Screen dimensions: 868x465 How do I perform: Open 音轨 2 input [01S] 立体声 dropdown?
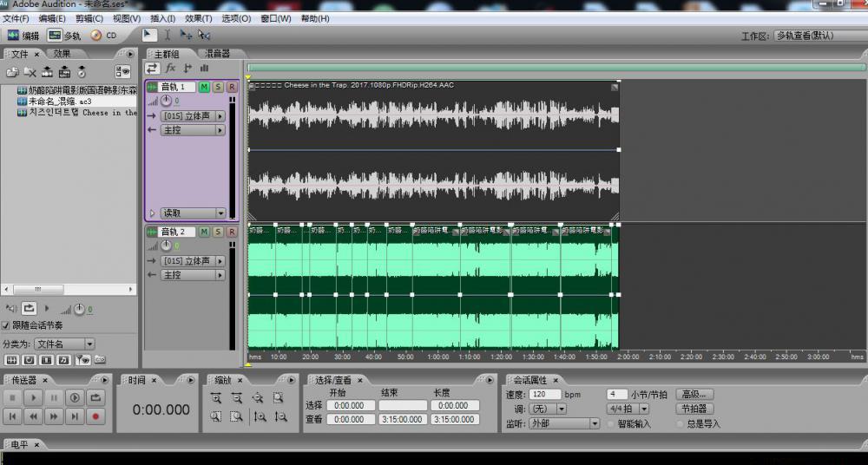193,261
